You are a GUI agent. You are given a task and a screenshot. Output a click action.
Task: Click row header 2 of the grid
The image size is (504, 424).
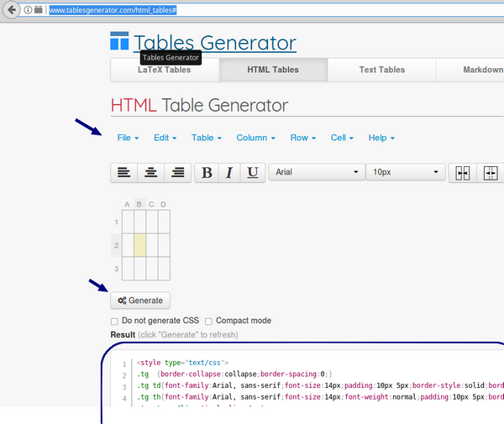117,245
